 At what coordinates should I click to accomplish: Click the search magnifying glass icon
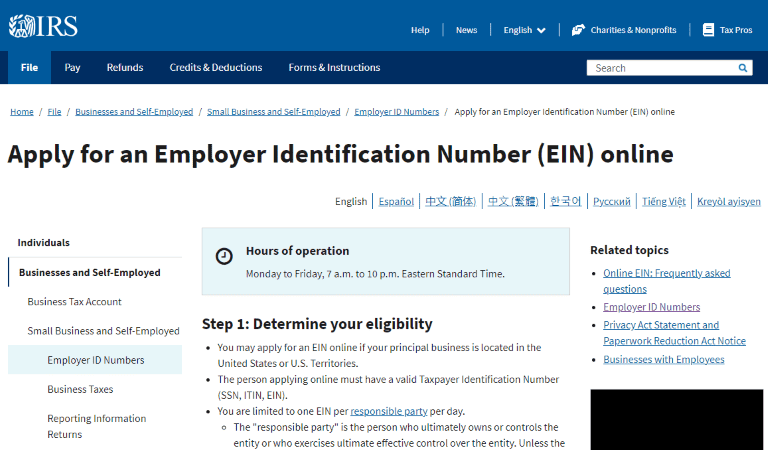pyautogui.click(x=743, y=68)
